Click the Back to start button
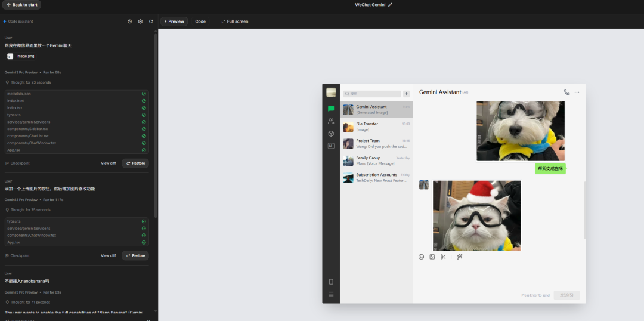The image size is (644, 321). (21, 5)
